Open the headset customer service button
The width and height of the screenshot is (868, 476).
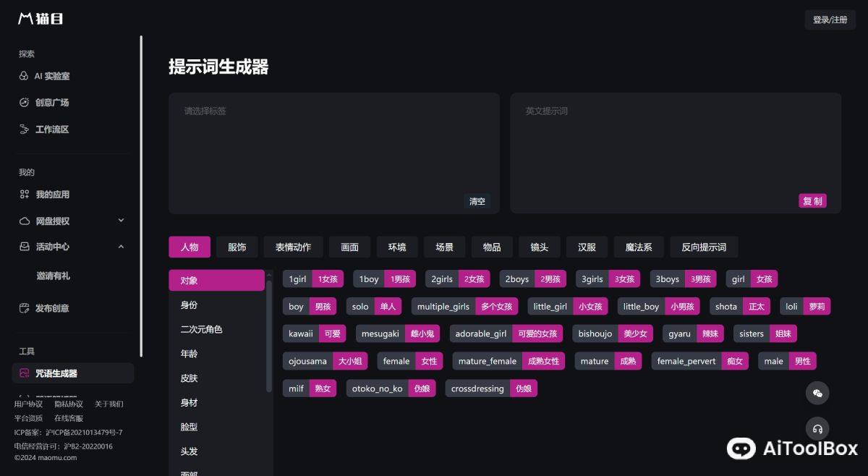click(817, 428)
